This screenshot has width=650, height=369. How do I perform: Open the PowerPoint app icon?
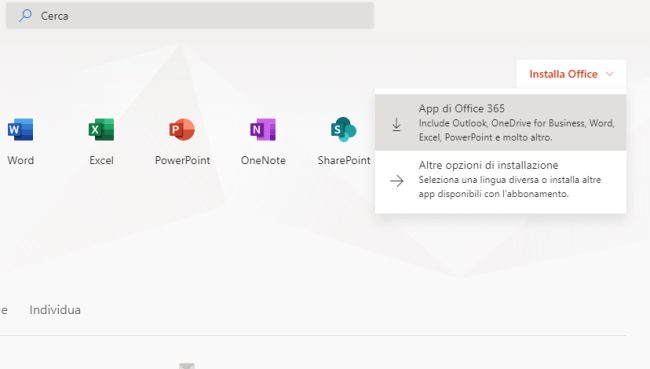pyautogui.click(x=182, y=129)
